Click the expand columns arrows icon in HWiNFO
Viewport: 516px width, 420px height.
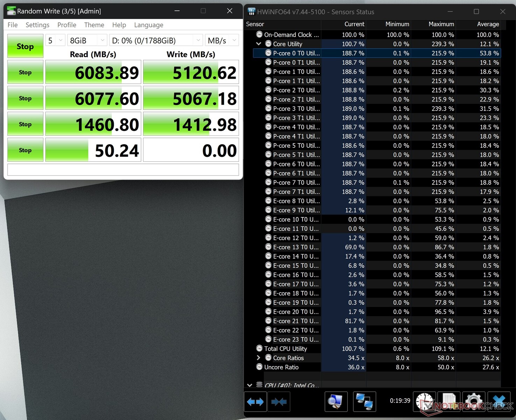click(255, 401)
